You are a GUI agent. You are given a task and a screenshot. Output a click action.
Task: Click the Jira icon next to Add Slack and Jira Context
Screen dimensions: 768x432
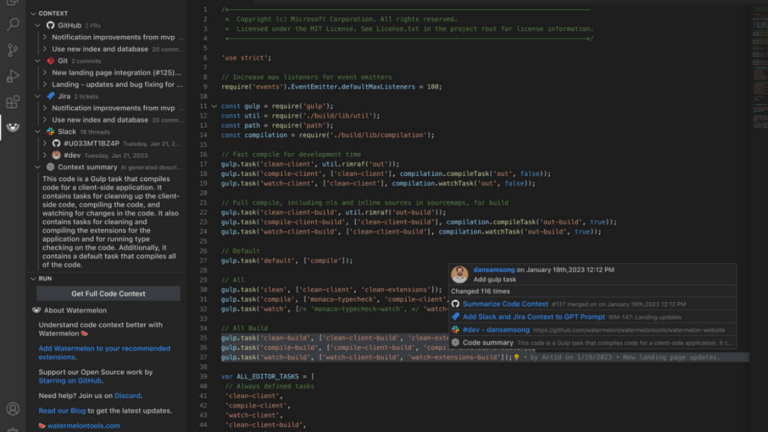(456, 317)
